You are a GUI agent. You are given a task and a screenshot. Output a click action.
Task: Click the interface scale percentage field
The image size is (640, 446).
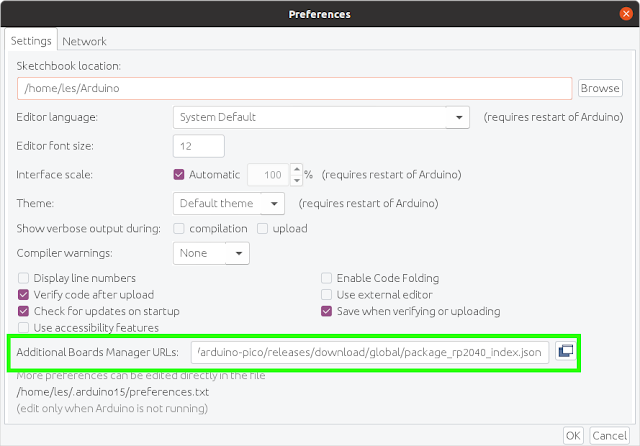269,175
